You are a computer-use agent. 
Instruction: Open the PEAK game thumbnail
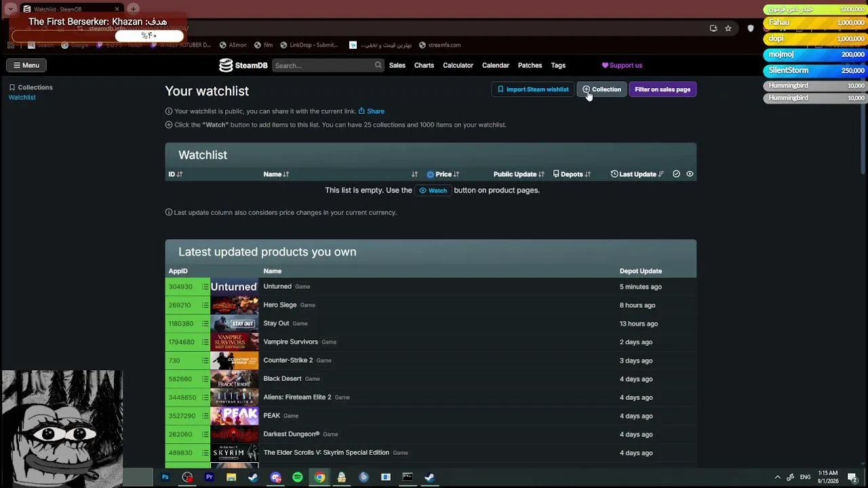(x=234, y=415)
